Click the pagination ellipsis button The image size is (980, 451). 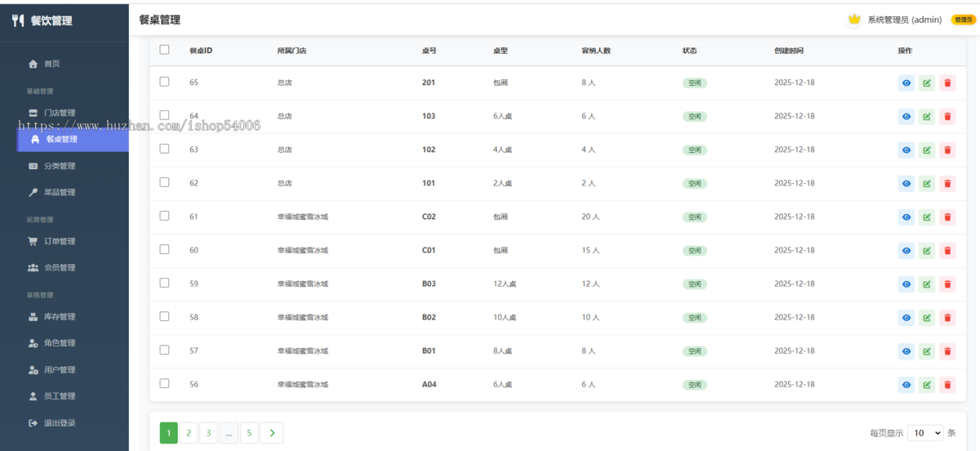229,433
